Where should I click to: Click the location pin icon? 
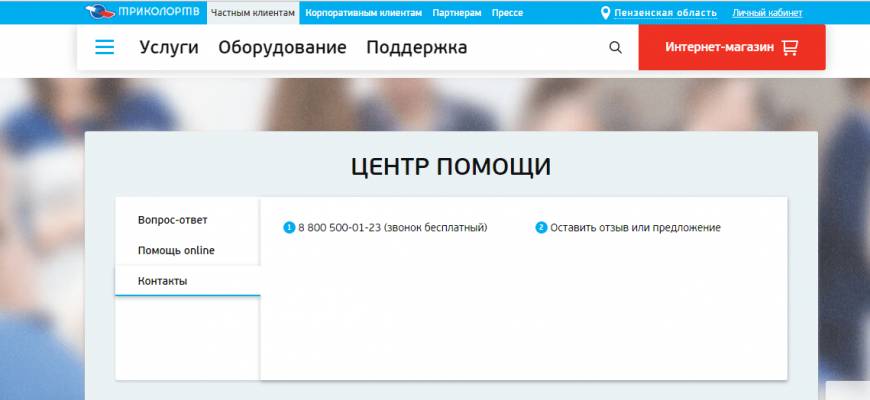coord(605,12)
